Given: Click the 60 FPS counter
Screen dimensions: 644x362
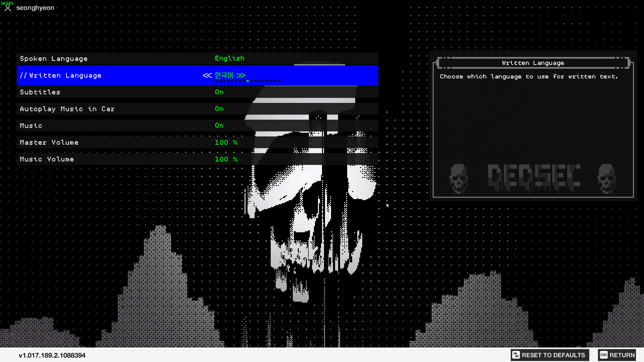Looking at the screenshot, I should point(7,3).
